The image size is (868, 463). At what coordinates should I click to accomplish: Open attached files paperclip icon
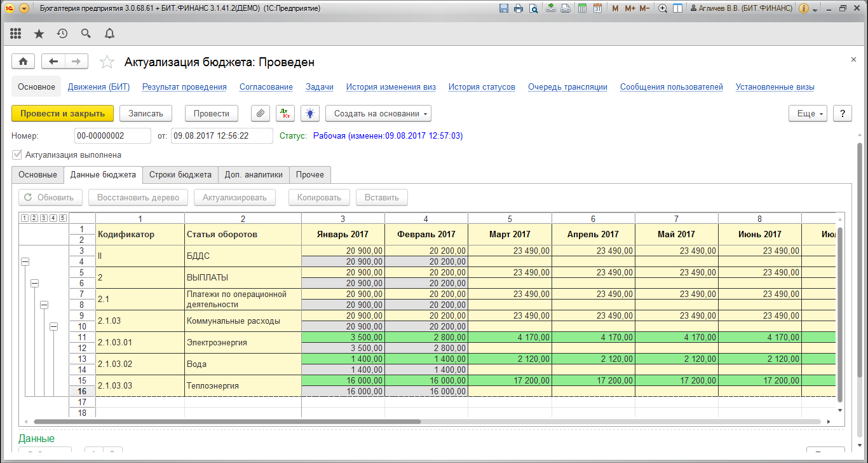click(261, 113)
